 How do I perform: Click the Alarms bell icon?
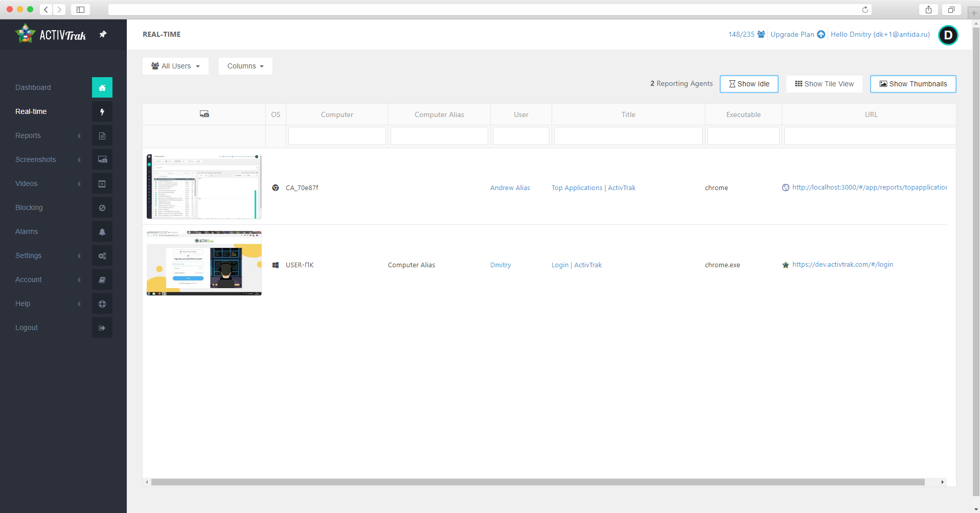[x=102, y=231]
